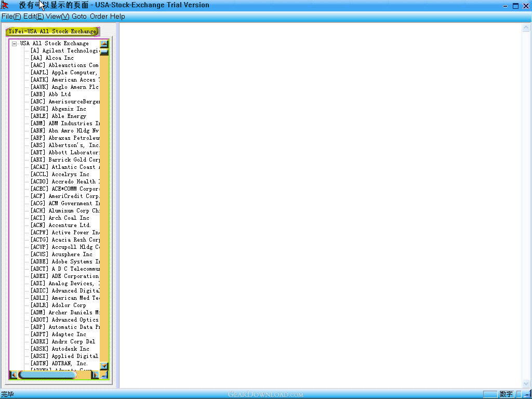Click the main pane scroll down arrow
Viewport: 532px width, 399px height.
coord(526,384)
